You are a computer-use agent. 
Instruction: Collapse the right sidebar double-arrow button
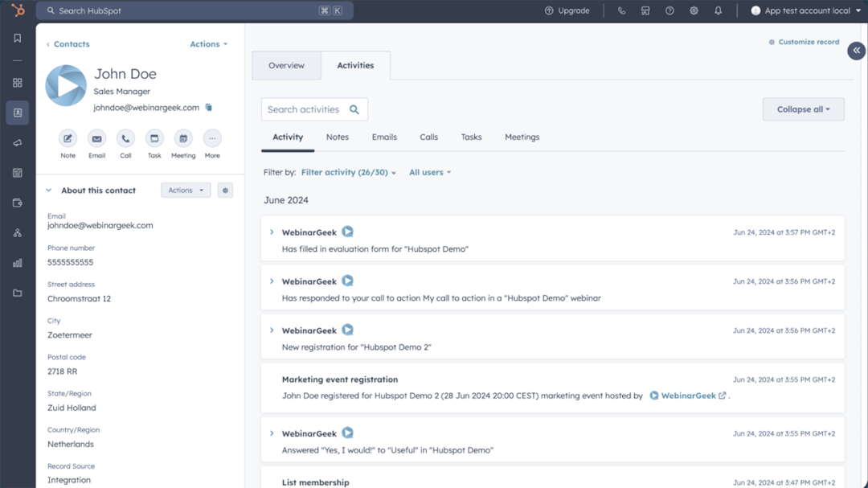pos(857,51)
